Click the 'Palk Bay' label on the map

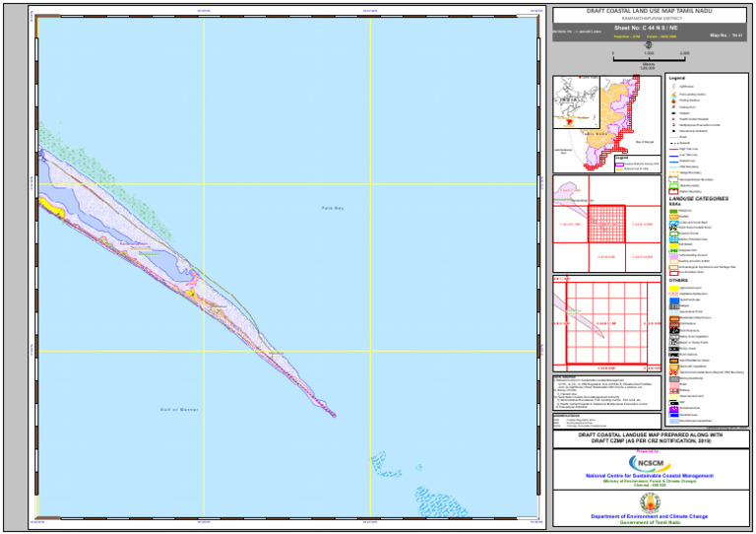(x=333, y=208)
